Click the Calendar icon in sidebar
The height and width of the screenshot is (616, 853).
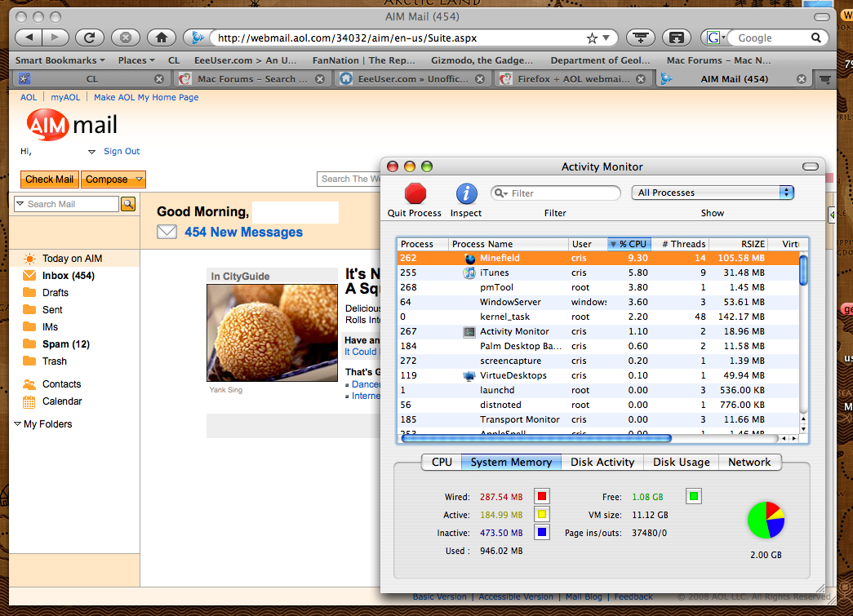(x=29, y=401)
